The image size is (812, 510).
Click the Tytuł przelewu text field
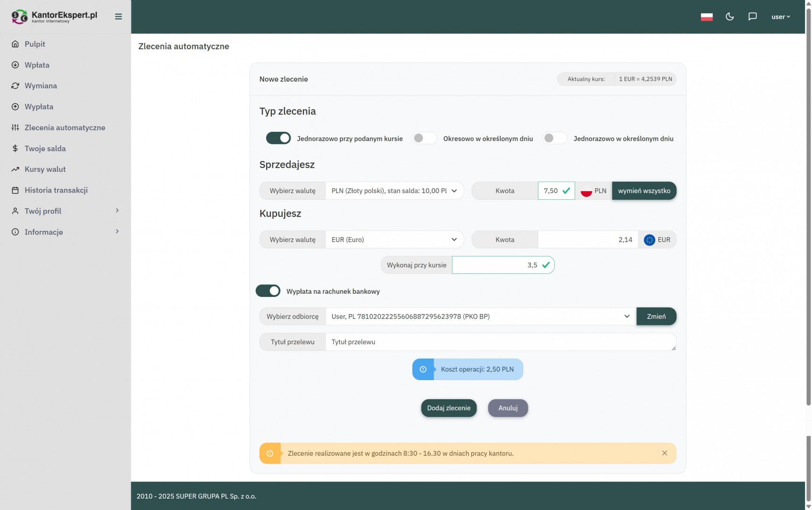point(500,342)
